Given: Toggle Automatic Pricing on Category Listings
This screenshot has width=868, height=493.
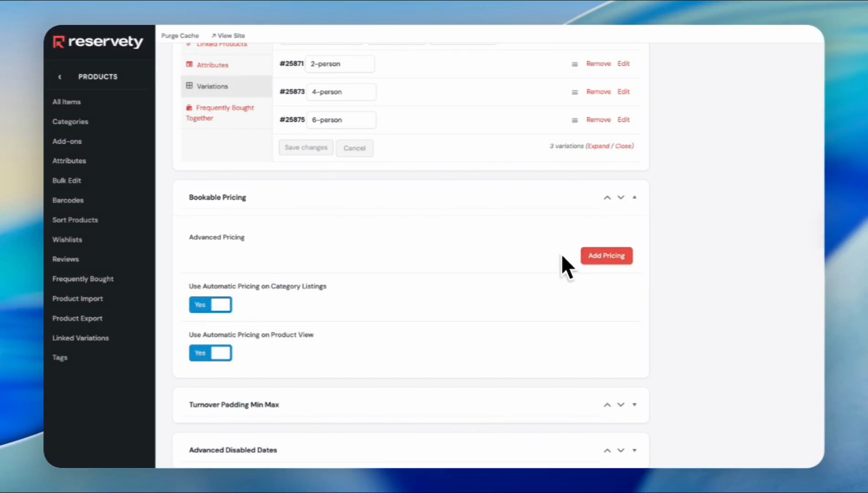Looking at the screenshot, I should [x=211, y=304].
